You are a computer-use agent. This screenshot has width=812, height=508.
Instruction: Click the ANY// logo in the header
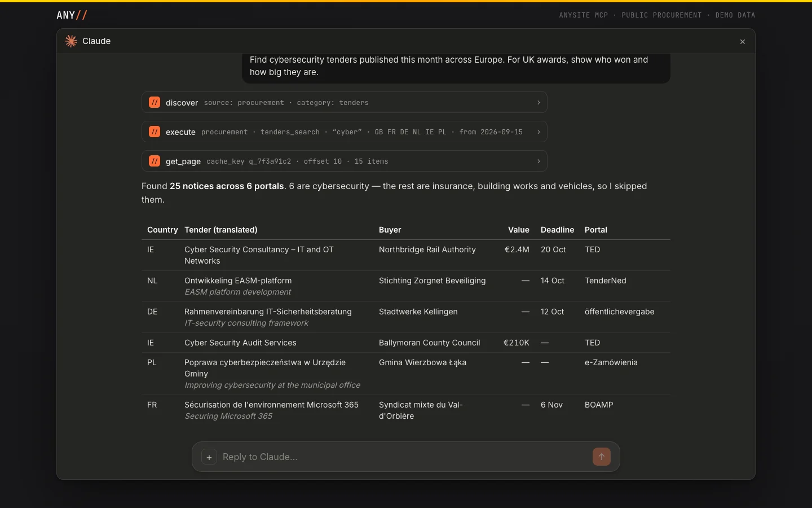[x=72, y=15]
